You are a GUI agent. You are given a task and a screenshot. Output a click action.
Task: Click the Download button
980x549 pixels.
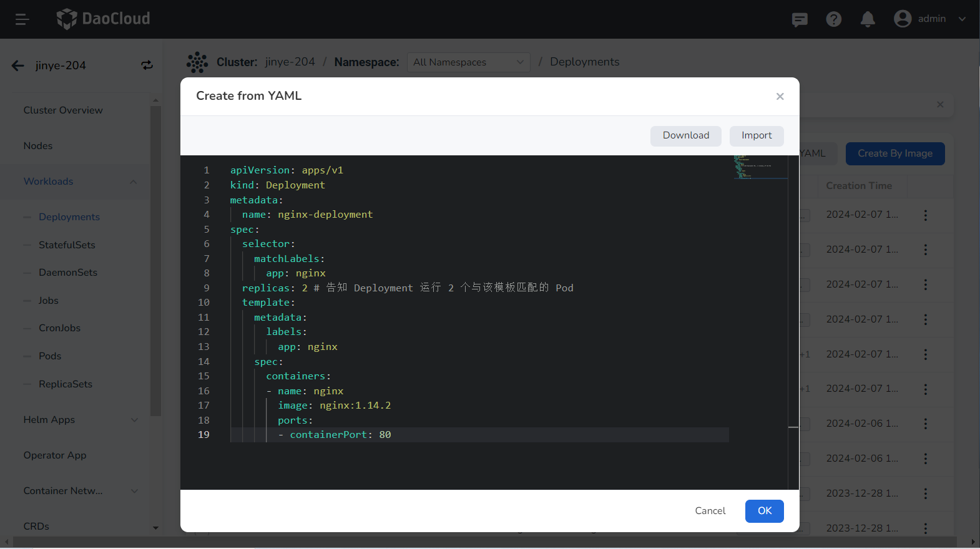coord(685,136)
